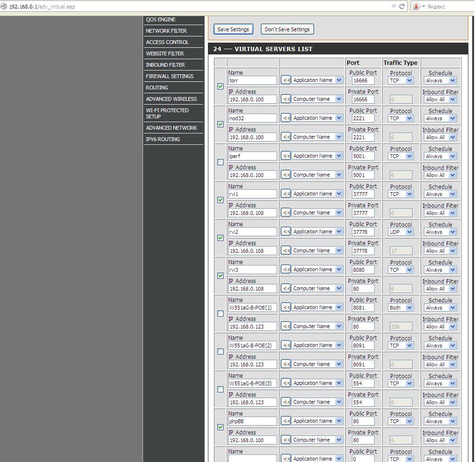Open the Both protocol dropdown for W551aG-B-POE(1)
This screenshot has height=462, width=476.
[x=401, y=308]
